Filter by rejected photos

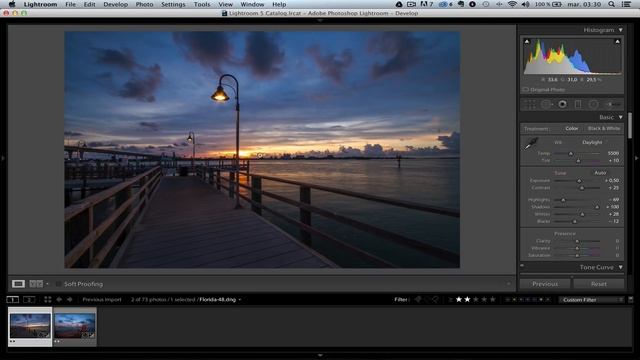(436, 300)
